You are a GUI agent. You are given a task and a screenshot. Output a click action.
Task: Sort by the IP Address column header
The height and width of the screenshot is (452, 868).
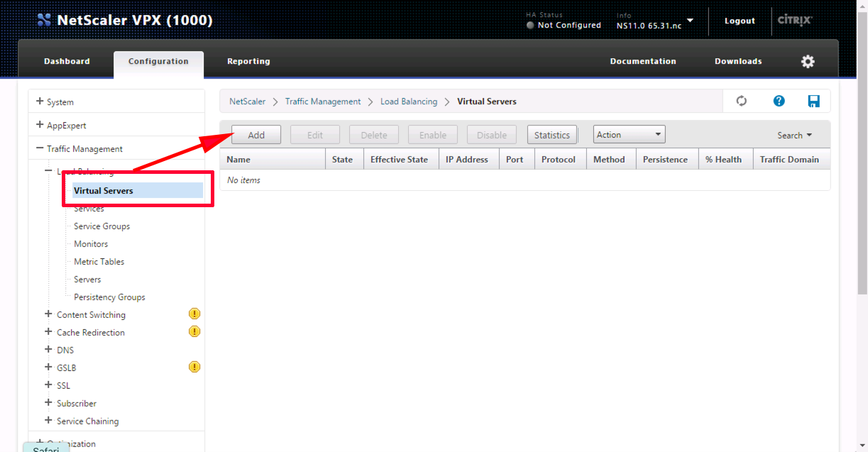[x=468, y=159]
